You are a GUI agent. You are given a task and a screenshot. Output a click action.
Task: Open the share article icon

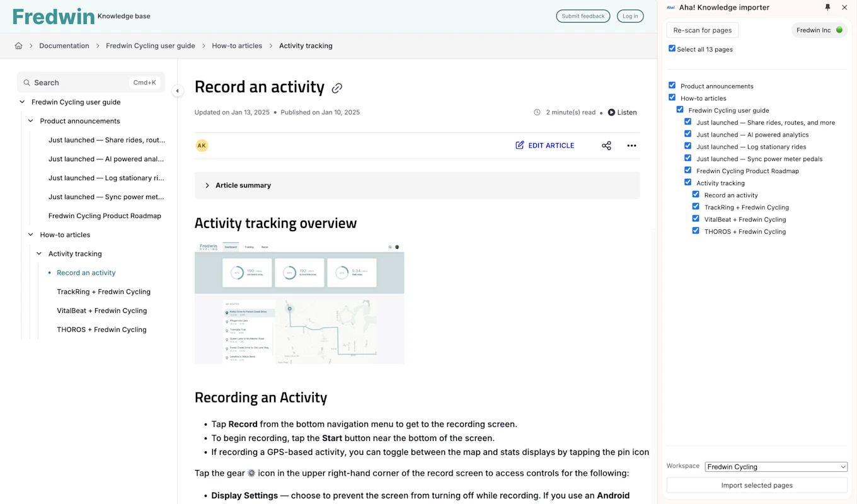[x=606, y=146]
